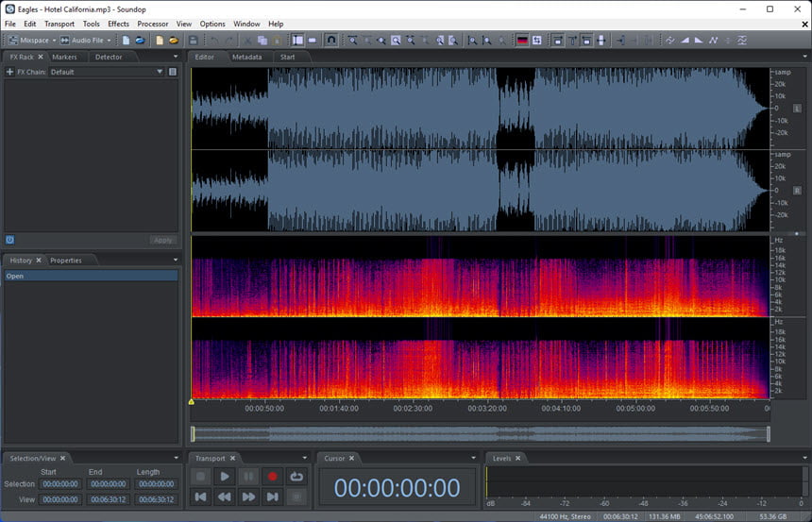Screen dimensions: 812x522
Task: Expand the Cursor panel options arrow
Action: pyautogui.click(x=473, y=458)
